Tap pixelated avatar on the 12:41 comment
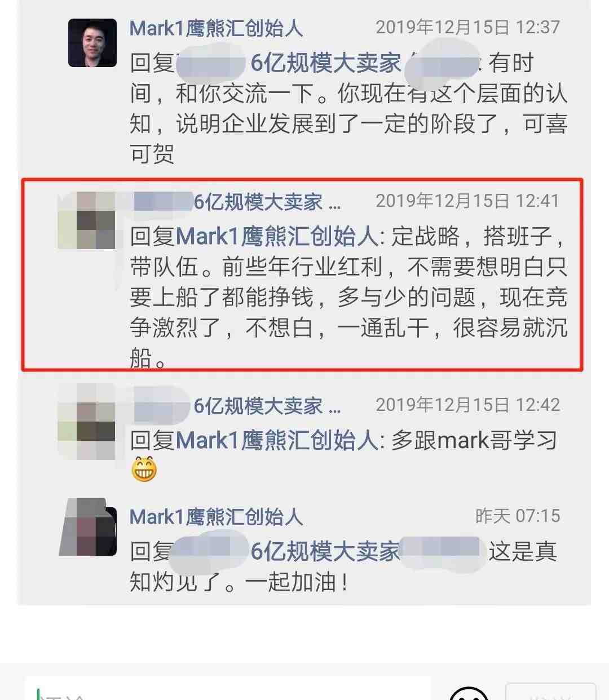609x700 pixels. coord(87,220)
